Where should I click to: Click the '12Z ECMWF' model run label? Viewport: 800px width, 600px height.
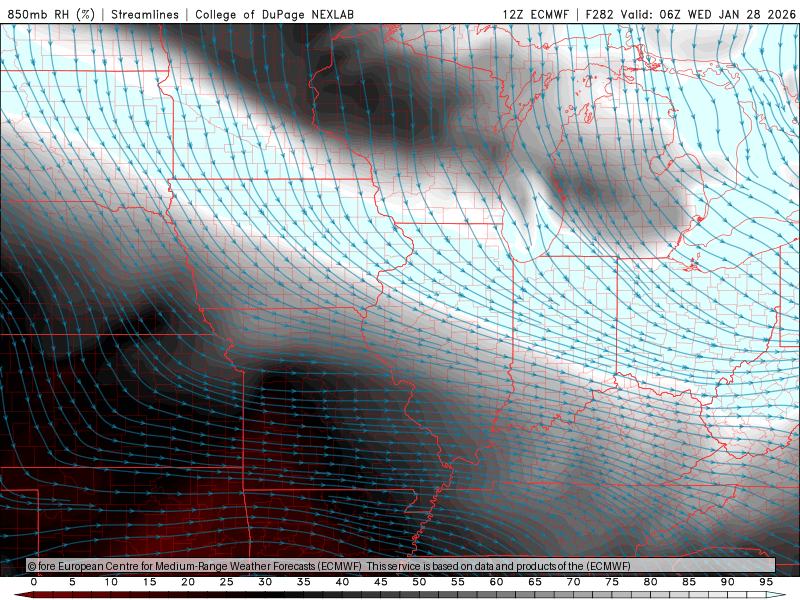point(536,14)
